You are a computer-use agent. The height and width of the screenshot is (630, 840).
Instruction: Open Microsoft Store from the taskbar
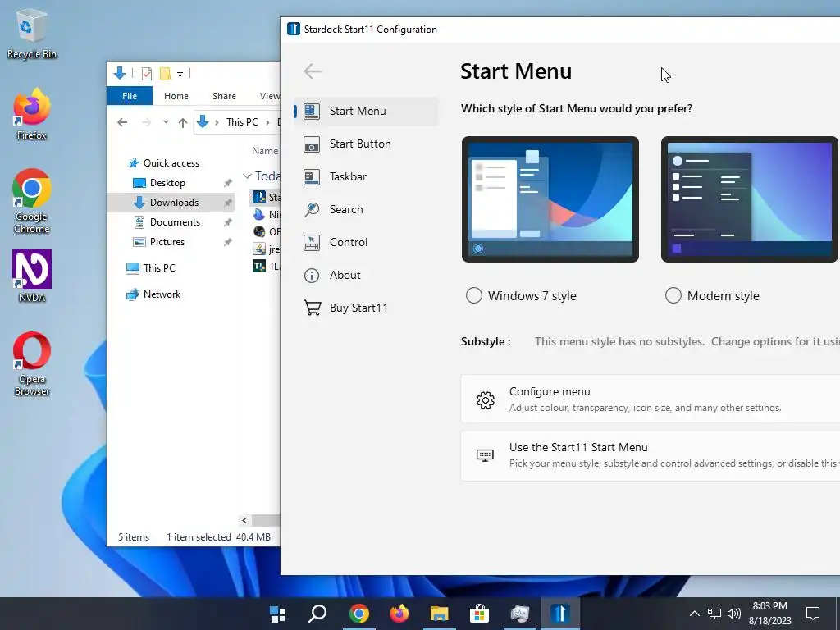[479, 614]
